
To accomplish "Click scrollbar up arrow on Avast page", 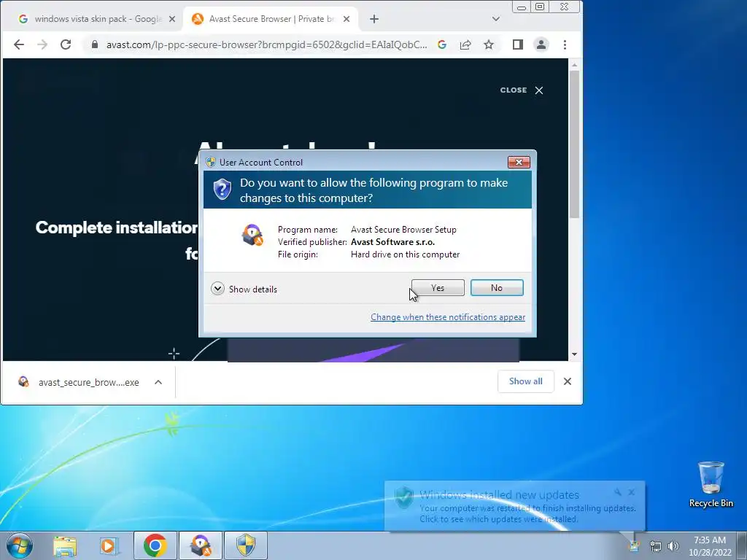I will [x=574, y=65].
